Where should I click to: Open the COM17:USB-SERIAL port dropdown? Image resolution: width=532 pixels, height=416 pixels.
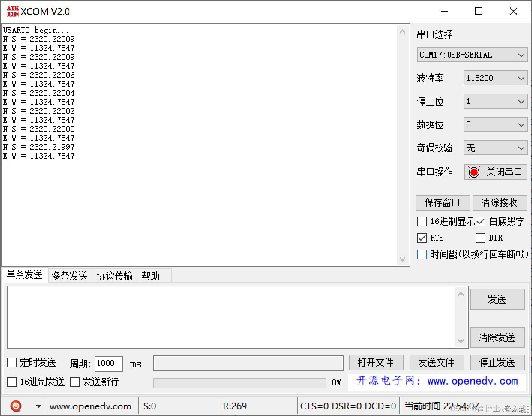coord(472,55)
